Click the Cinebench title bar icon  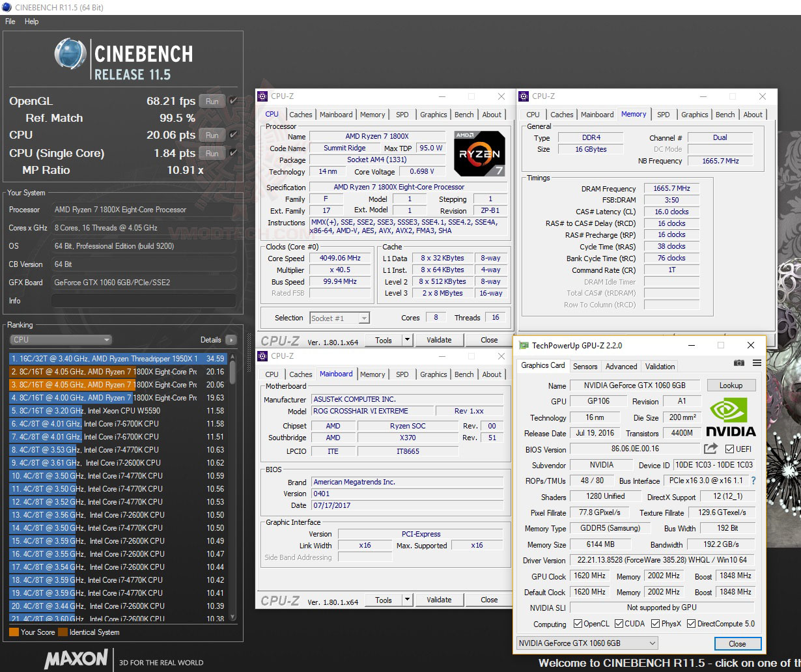[7, 7]
